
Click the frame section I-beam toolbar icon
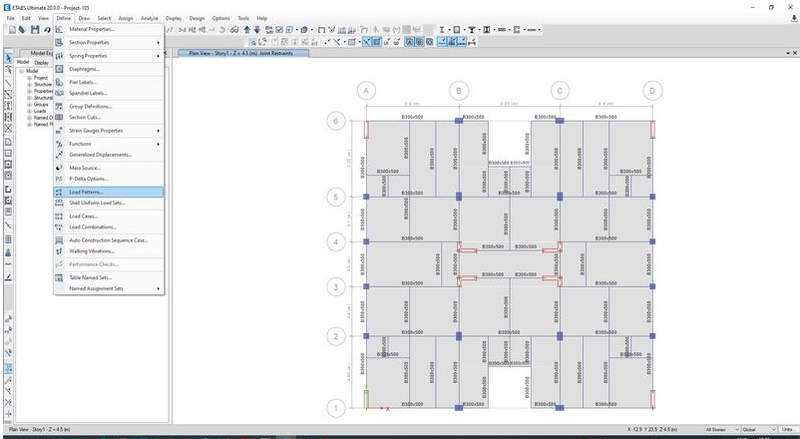tap(442, 30)
